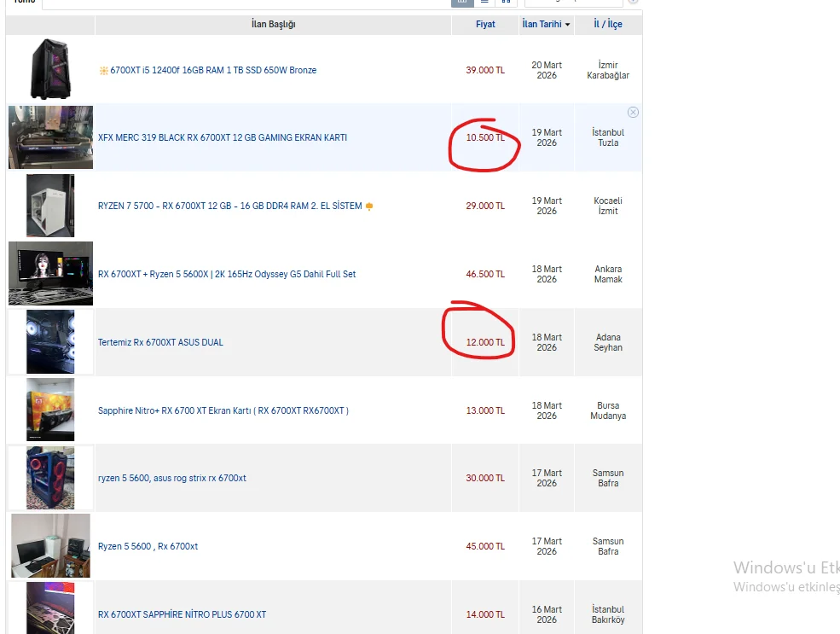Screen dimensions: 840x634
Task: Open the XFX MERC 319 listing photo
Action: coord(50,137)
